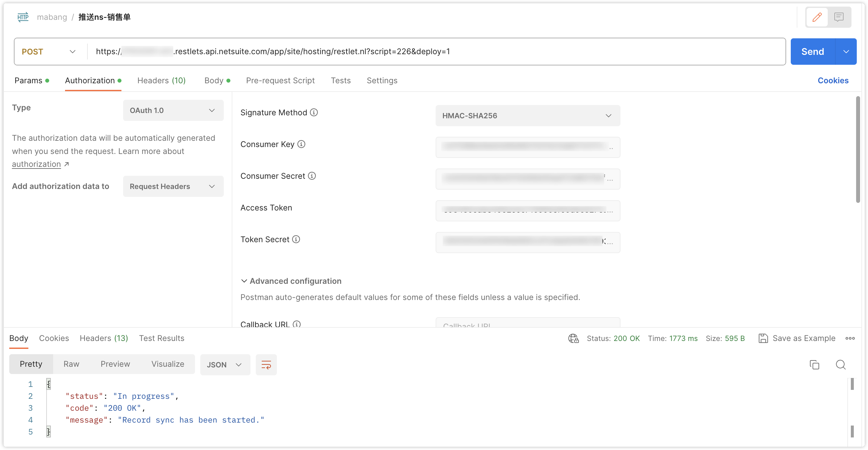Click Signature Method info icon
Image resolution: width=868 pixels, height=450 pixels.
point(314,112)
